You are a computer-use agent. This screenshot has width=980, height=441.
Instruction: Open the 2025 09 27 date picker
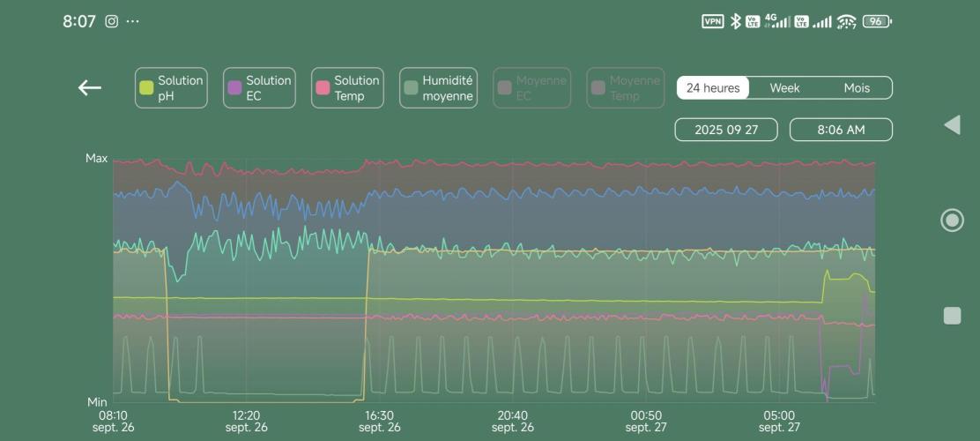click(726, 130)
